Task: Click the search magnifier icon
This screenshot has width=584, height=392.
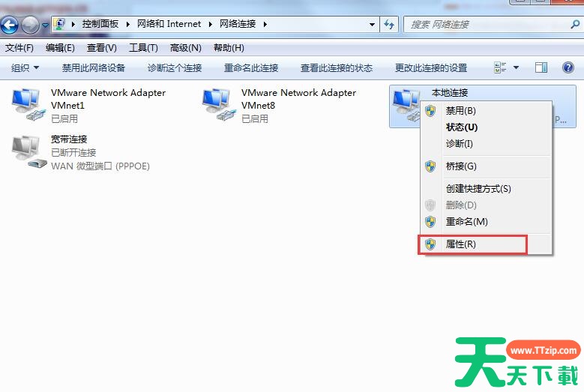Action: (x=575, y=25)
